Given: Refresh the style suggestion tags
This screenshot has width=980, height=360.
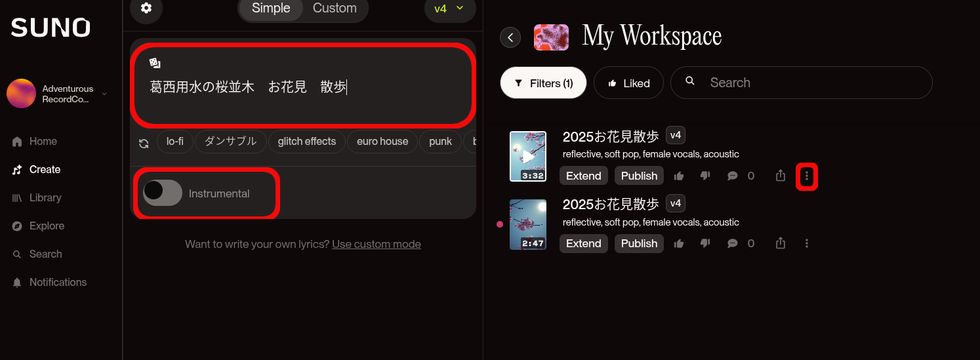Looking at the screenshot, I should [144, 142].
